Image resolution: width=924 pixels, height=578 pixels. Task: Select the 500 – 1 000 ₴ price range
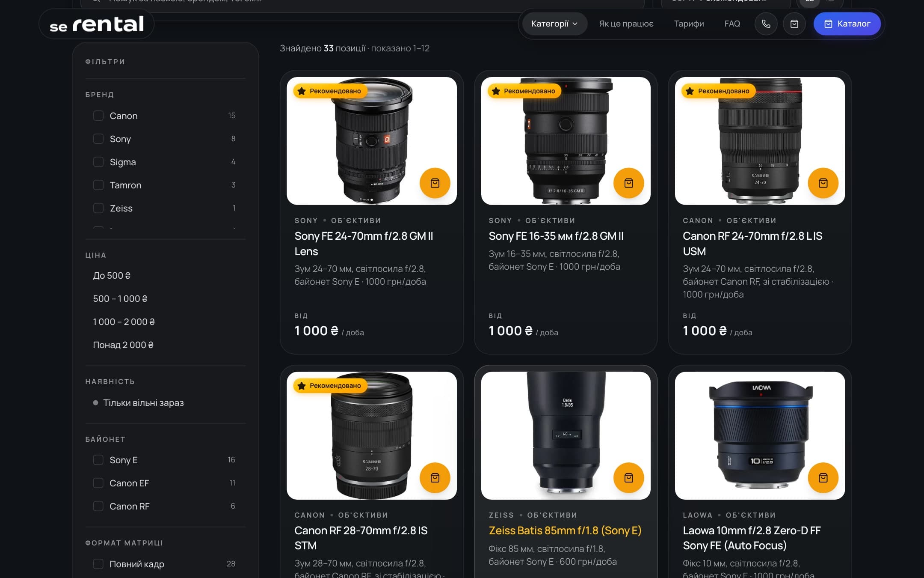(120, 298)
